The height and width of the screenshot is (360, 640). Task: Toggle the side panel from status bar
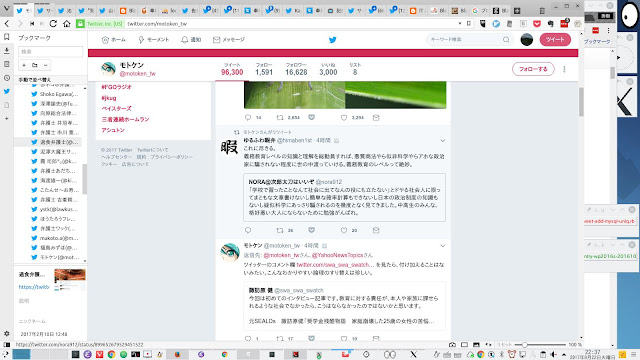pos(7,345)
